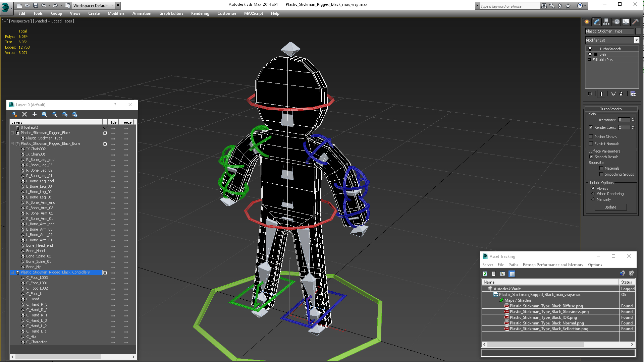The width and height of the screenshot is (644, 362).
Task: Click Remove Modifier trash icon
Action: (621, 94)
